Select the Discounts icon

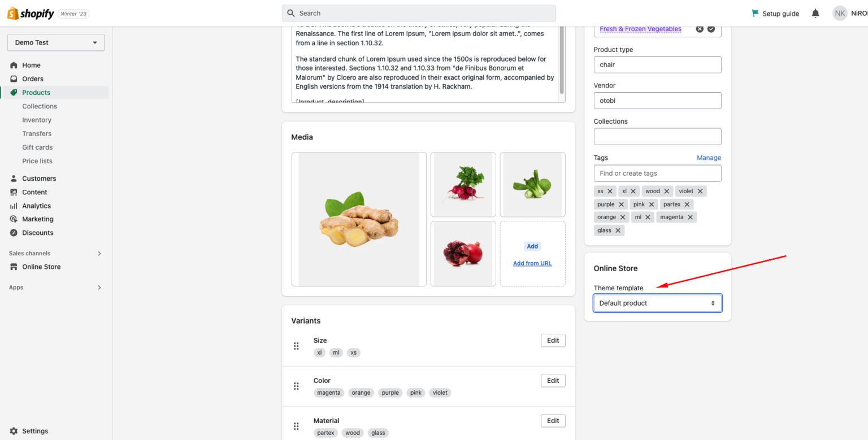(x=16, y=232)
